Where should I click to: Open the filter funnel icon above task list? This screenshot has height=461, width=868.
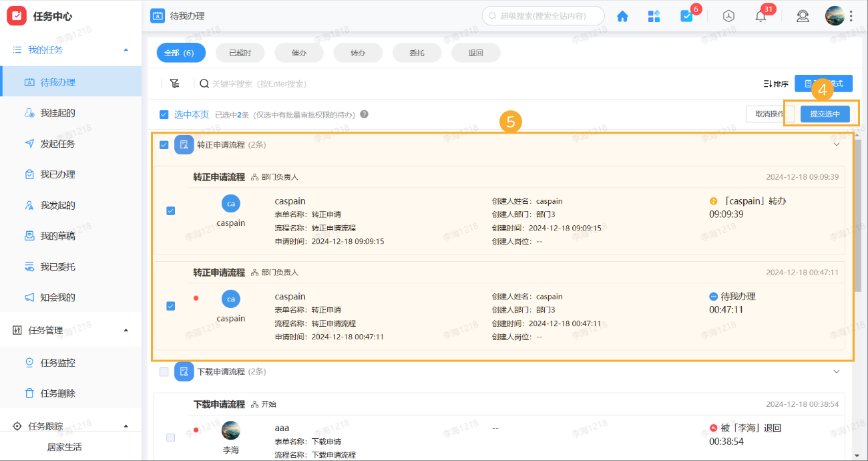[x=175, y=84]
